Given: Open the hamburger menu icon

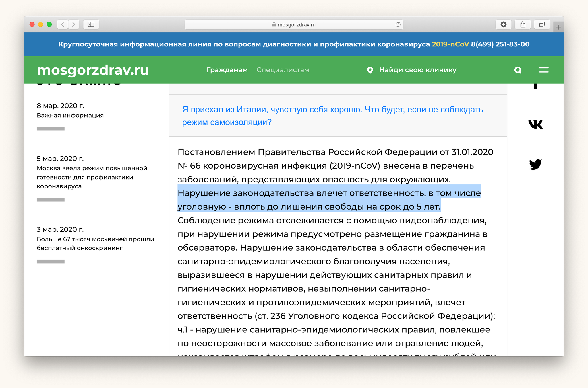Looking at the screenshot, I should coord(543,70).
